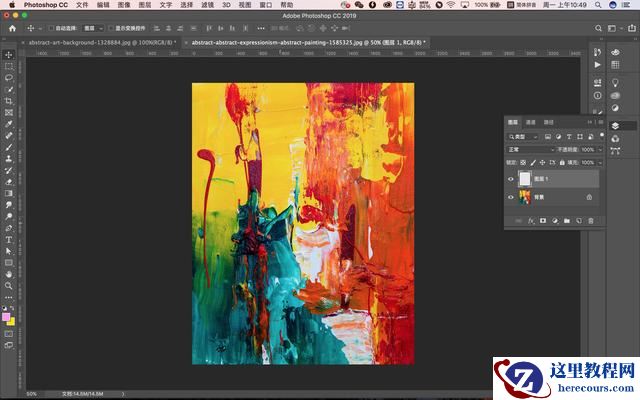Enable the 显示变换控件 checkbox
The image size is (640, 400).
click(114, 29)
